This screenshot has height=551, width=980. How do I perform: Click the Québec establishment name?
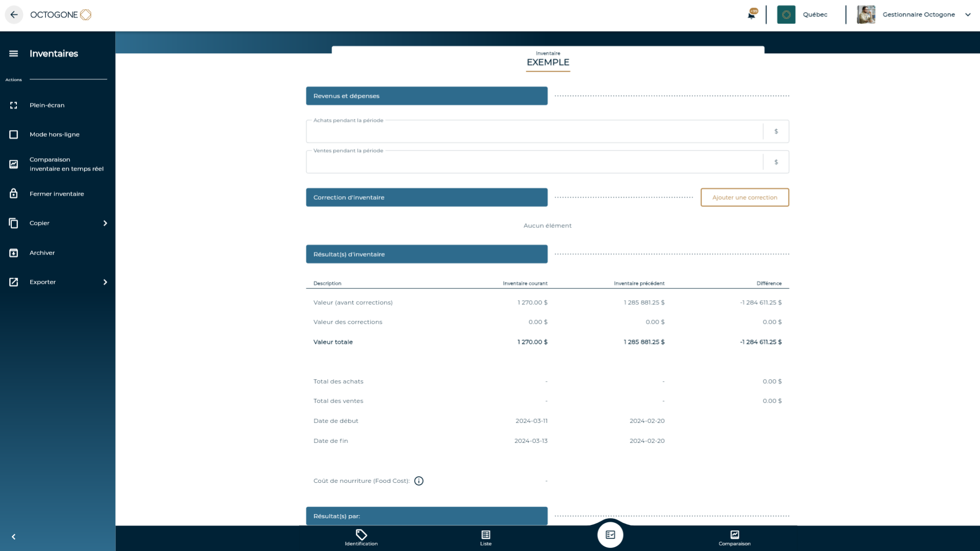[815, 14]
